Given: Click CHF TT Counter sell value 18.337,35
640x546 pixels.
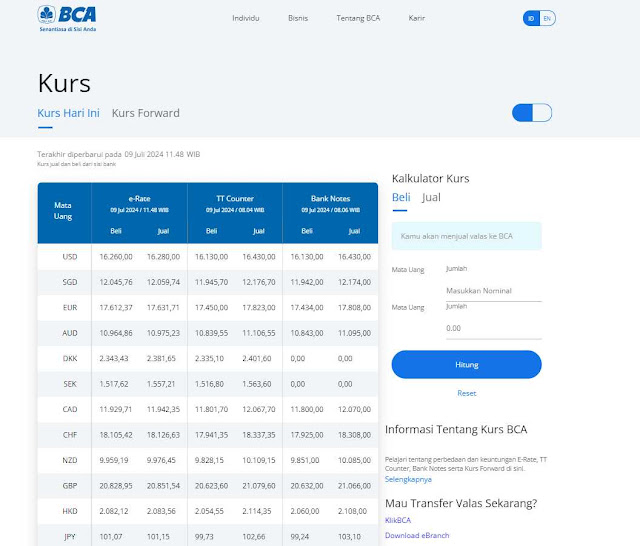Looking at the screenshot, I should click(x=259, y=435).
